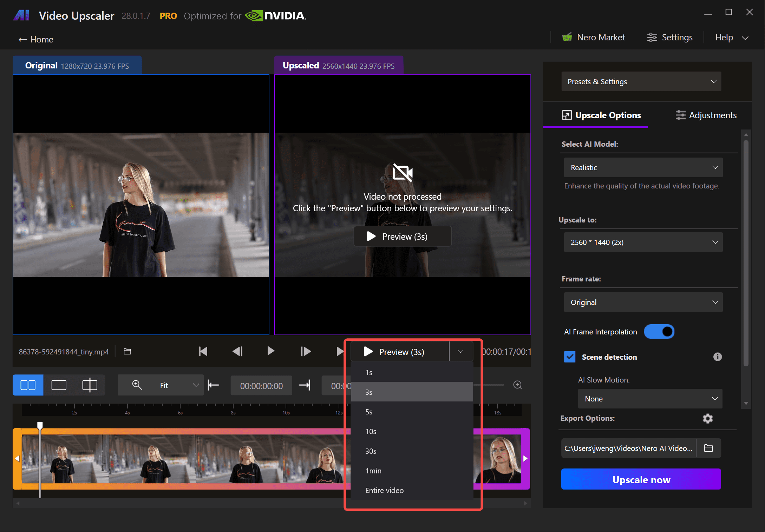
Task: Step forward one frame
Action: coord(306,351)
